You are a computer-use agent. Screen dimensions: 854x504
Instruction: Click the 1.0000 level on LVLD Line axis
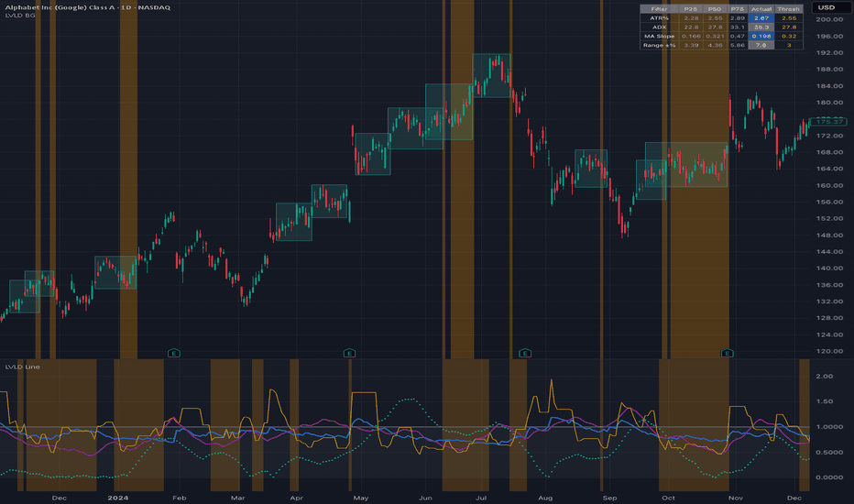[x=829, y=427]
